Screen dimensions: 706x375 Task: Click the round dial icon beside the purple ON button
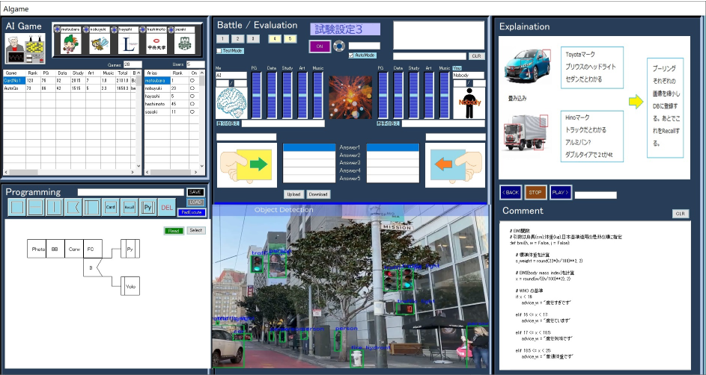339,46
